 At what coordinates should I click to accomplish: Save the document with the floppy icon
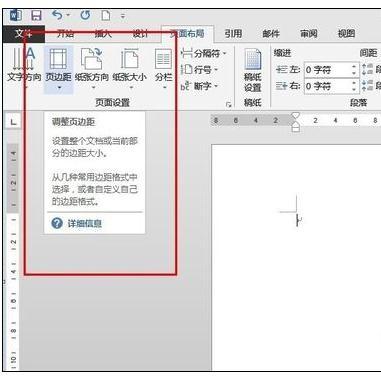click(36, 16)
